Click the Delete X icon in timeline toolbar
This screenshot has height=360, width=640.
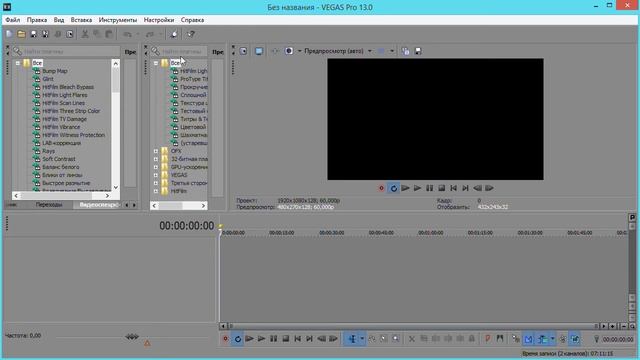tap(412, 339)
